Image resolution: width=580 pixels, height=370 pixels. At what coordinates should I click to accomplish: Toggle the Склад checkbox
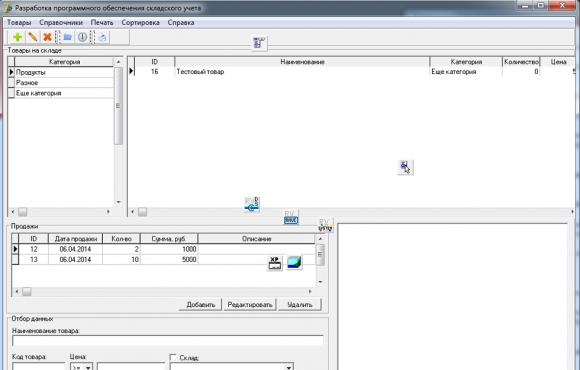pos(173,357)
